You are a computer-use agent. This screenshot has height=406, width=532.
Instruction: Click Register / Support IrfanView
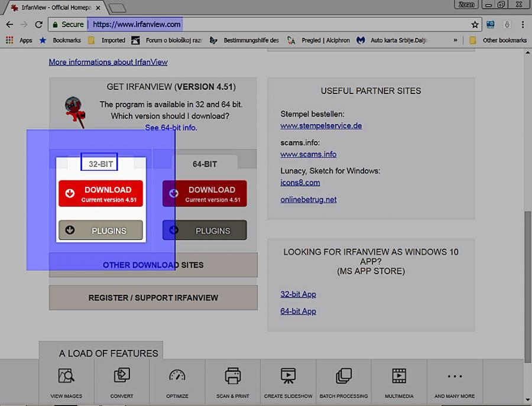[x=153, y=298]
